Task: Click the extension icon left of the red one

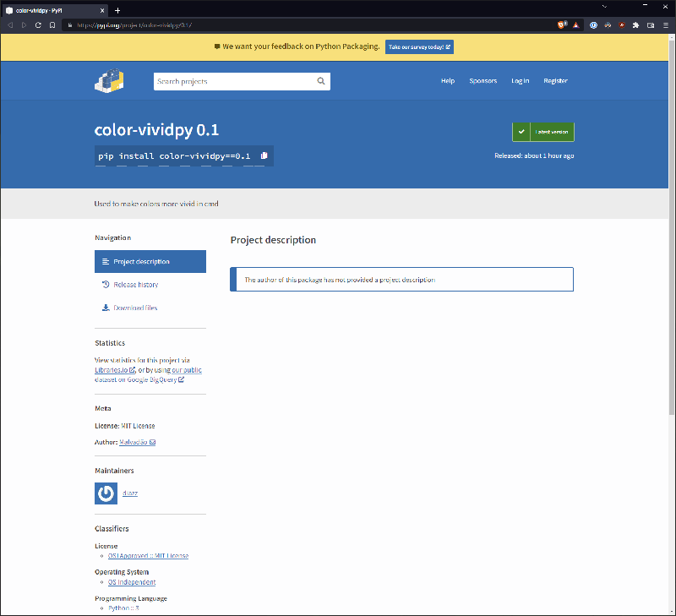Action: click(x=608, y=25)
